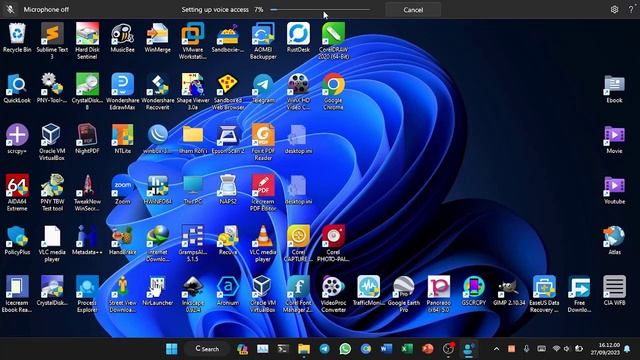Open the taskbar clock and date
640x360 pixels.
point(605,349)
